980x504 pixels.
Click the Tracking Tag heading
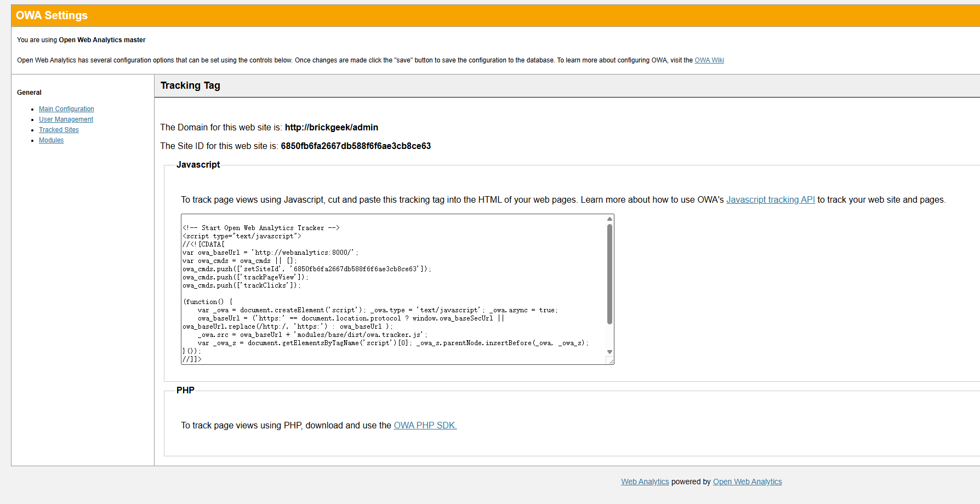[190, 85]
